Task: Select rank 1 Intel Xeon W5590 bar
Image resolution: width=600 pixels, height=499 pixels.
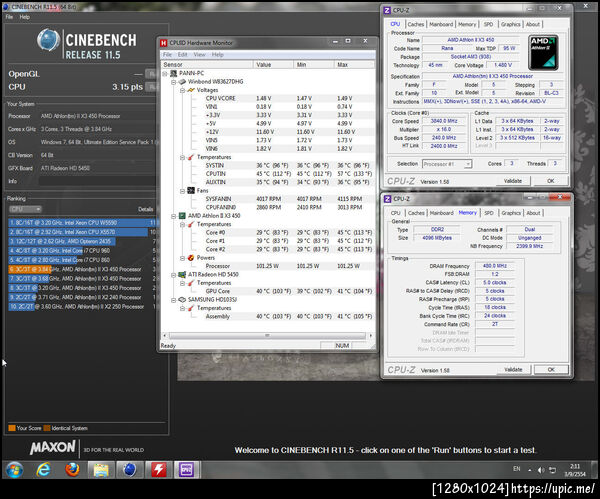Action: tap(83, 223)
